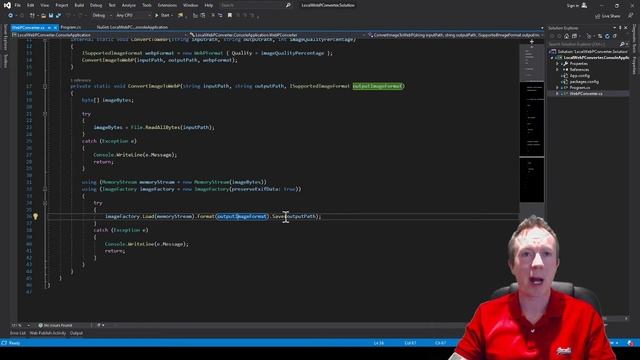640x360 pixels.
Task: Open the View menu
Action: pyautogui.click(x=44, y=5)
